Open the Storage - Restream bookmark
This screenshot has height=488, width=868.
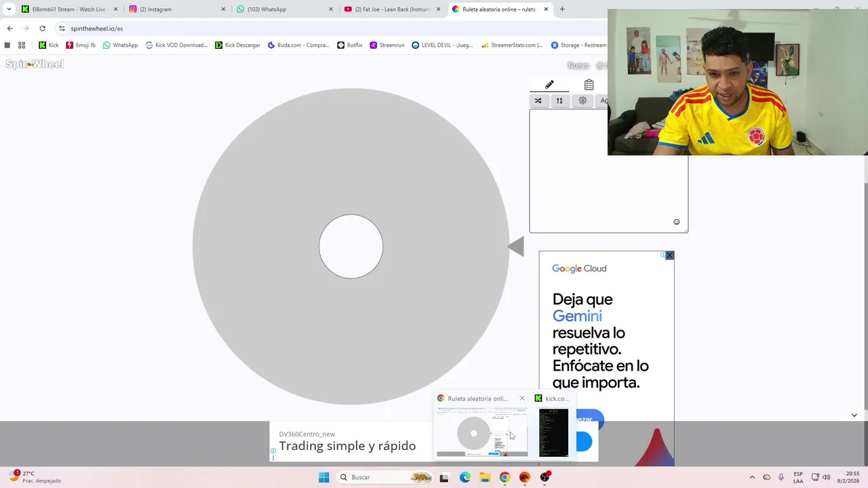coord(578,45)
